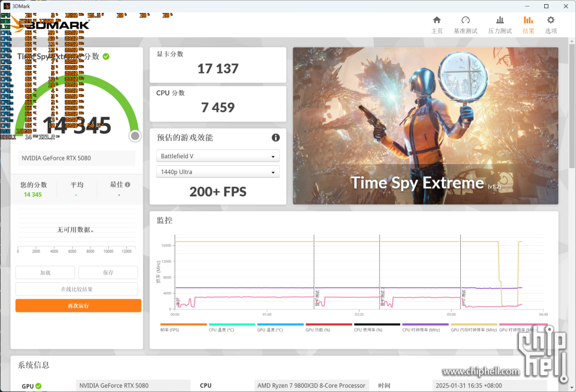The width and height of the screenshot is (576, 392).
Task: Click the NVIDIA GeForce RTX 5080 label under score gauge
Action: click(56, 158)
